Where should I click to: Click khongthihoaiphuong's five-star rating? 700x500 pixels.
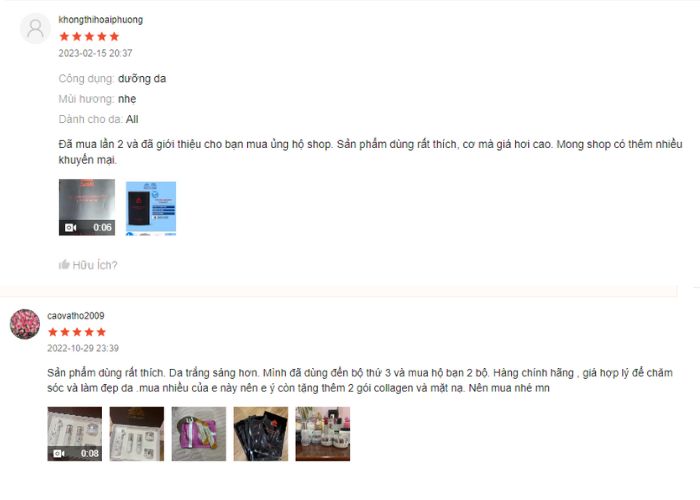pyautogui.click(x=89, y=36)
